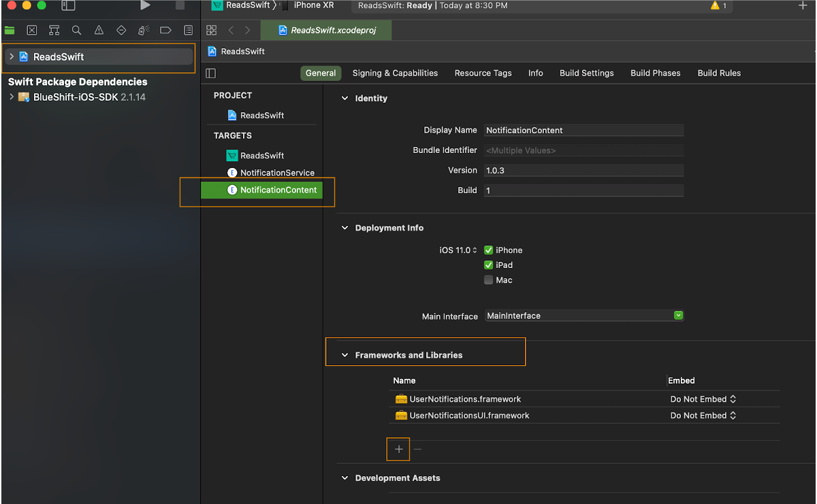Go back in editor history
The height and width of the screenshot is (504, 817).
[231, 30]
